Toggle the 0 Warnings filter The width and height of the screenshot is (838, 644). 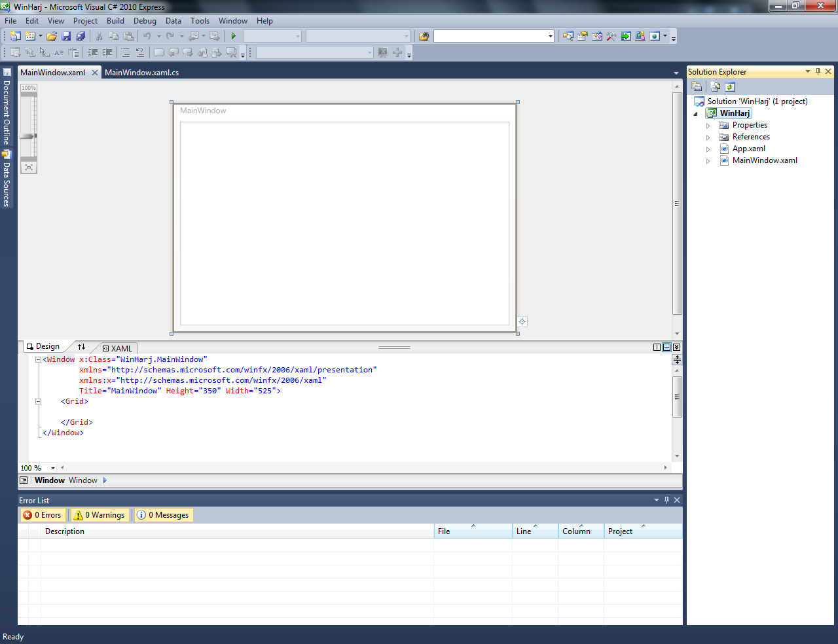click(x=99, y=515)
